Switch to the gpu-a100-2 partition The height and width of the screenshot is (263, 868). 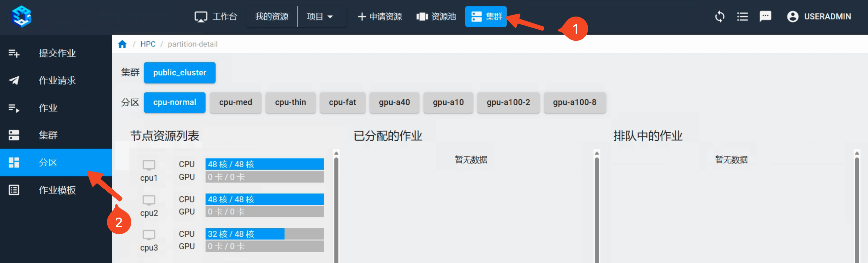pos(508,102)
